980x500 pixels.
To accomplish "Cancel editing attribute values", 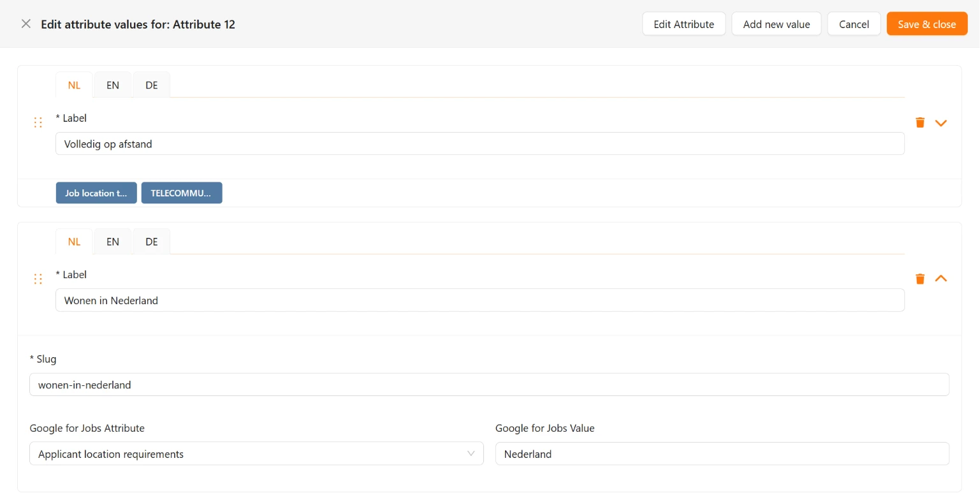I will coord(854,24).
